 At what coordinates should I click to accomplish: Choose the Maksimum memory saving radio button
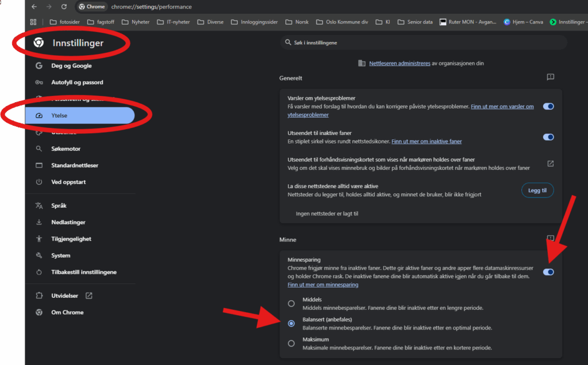(x=292, y=343)
